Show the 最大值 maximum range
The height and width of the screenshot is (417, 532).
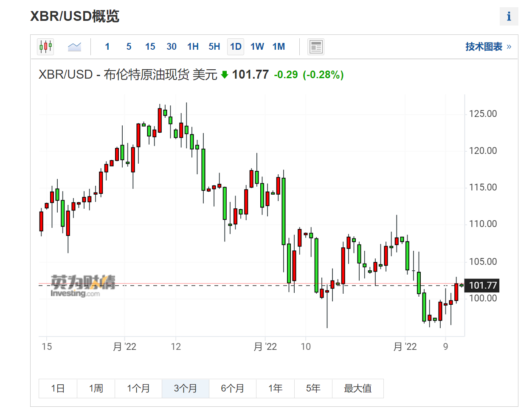(357, 389)
